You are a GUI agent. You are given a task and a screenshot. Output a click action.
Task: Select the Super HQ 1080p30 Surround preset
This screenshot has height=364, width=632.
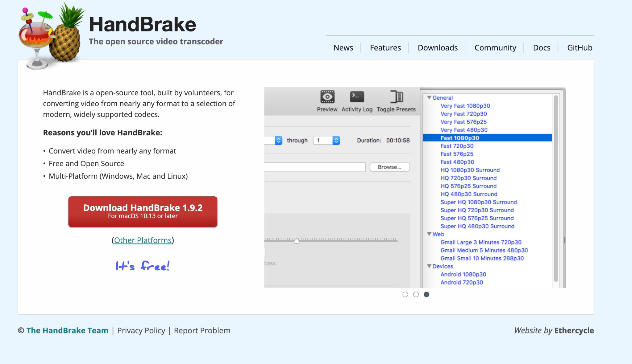[x=479, y=202]
